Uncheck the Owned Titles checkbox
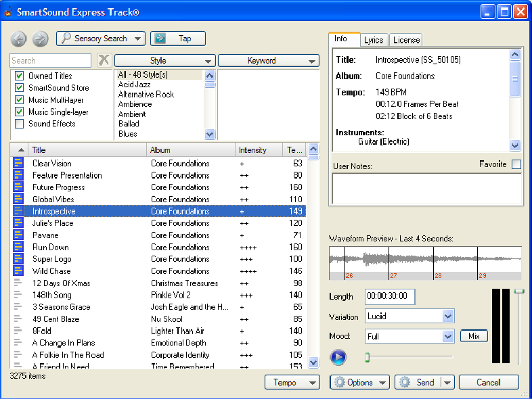This screenshot has height=399, width=532. 20,76
